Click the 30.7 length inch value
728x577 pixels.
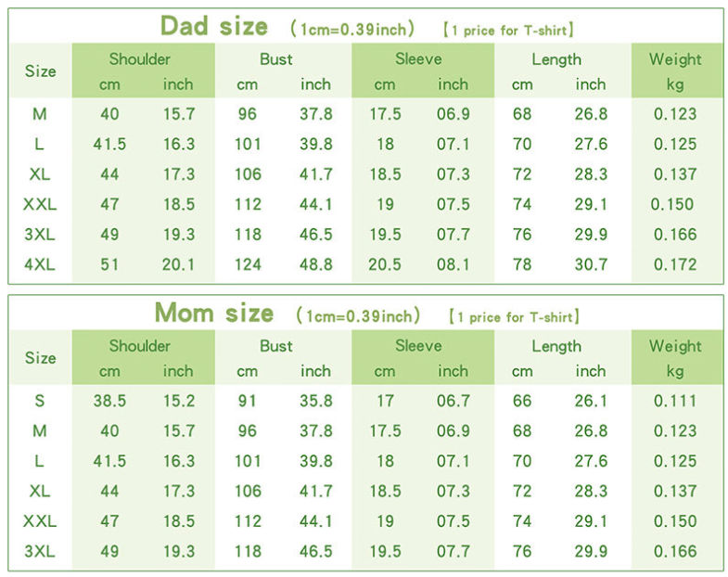(591, 264)
